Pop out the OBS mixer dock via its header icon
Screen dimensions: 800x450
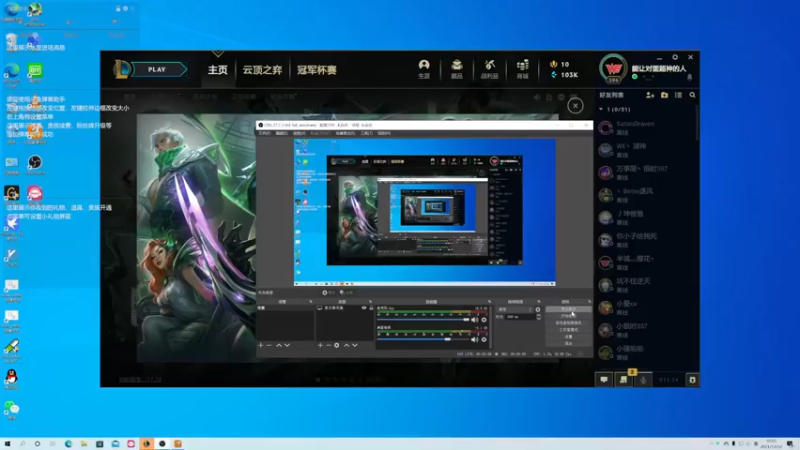(489, 302)
